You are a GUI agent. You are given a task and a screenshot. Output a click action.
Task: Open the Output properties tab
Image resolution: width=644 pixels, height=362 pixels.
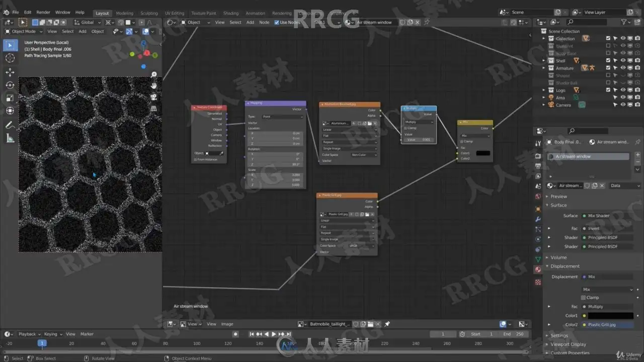click(x=538, y=166)
